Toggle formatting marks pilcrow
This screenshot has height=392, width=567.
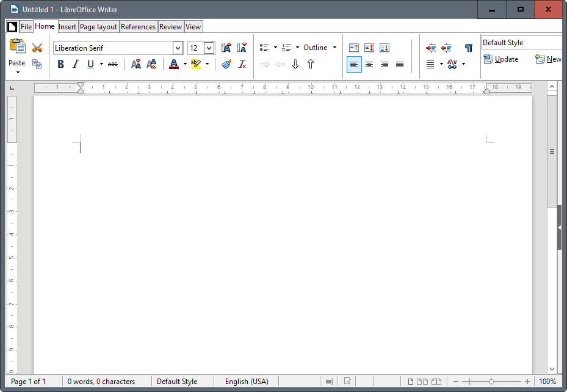(469, 48)
